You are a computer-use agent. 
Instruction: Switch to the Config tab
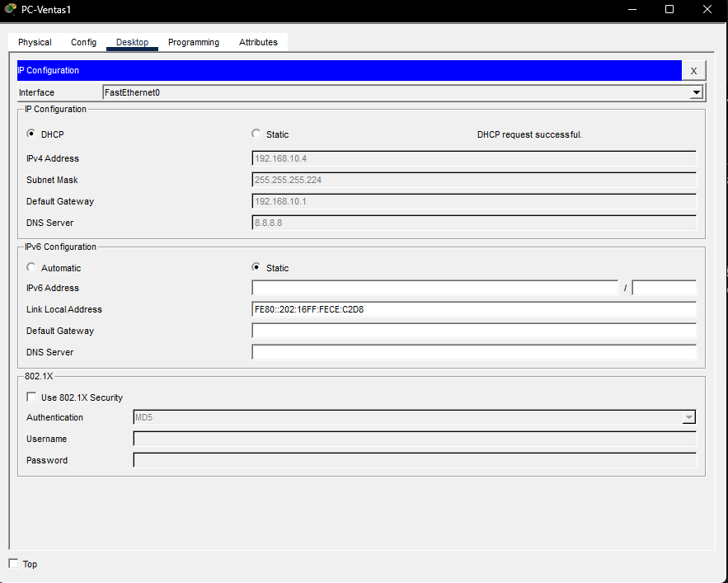click(x=83, y=42)
